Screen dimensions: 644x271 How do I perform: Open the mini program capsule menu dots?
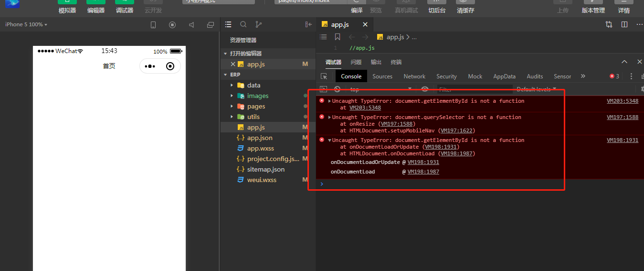[x=150, y=66]
